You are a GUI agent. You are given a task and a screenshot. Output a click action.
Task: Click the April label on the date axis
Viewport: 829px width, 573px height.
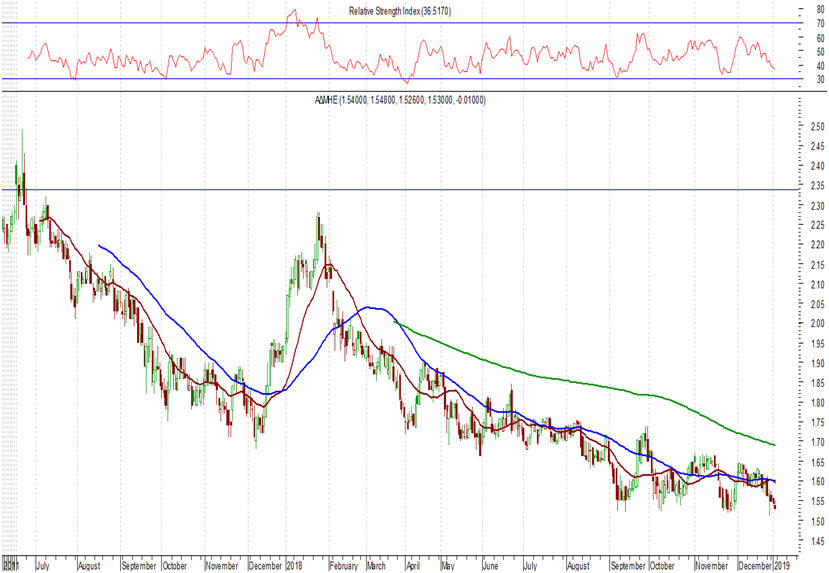[411, 565]
